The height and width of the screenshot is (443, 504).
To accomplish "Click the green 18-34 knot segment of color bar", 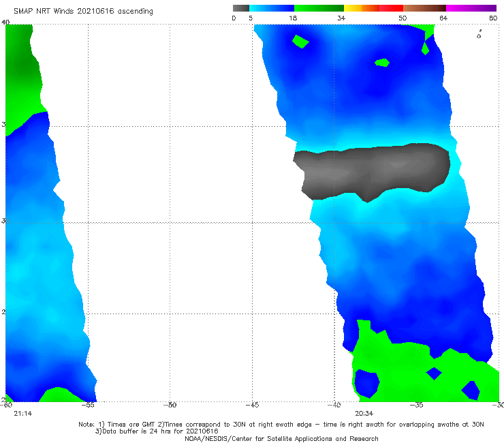I will 319,8.
